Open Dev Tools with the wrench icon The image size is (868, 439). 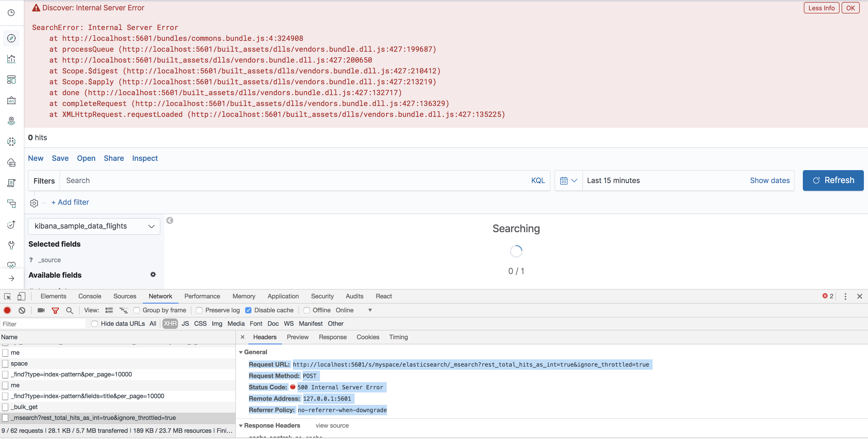(11, 245)
